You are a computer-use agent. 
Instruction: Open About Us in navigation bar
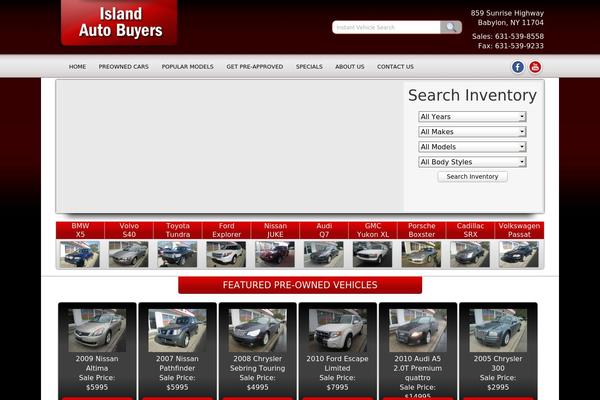(350, 67)
